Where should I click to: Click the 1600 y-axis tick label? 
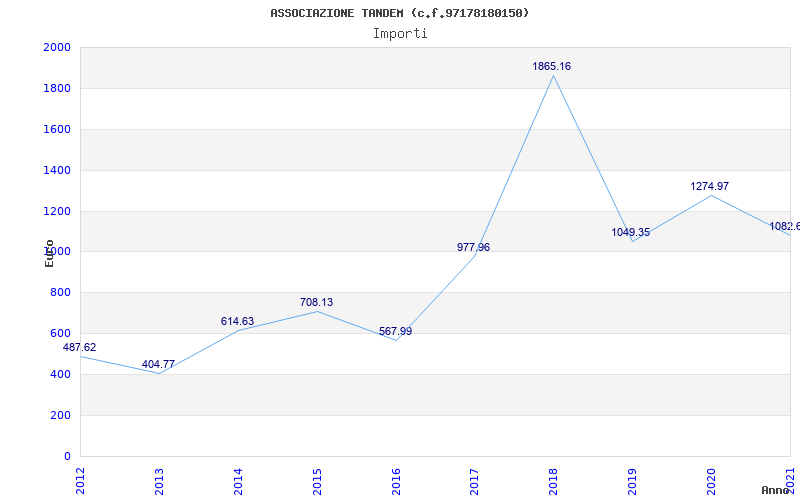tap(57, 129)
